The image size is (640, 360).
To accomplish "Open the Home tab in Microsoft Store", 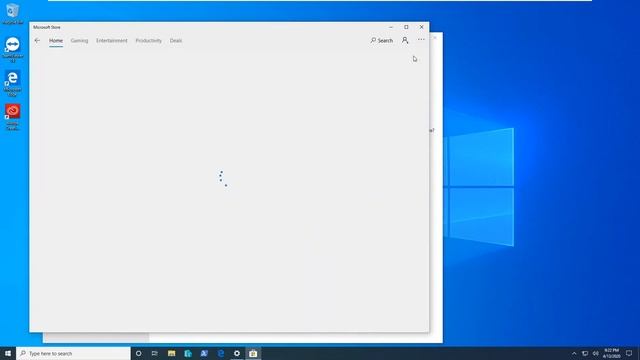I will tap(56, 40).
